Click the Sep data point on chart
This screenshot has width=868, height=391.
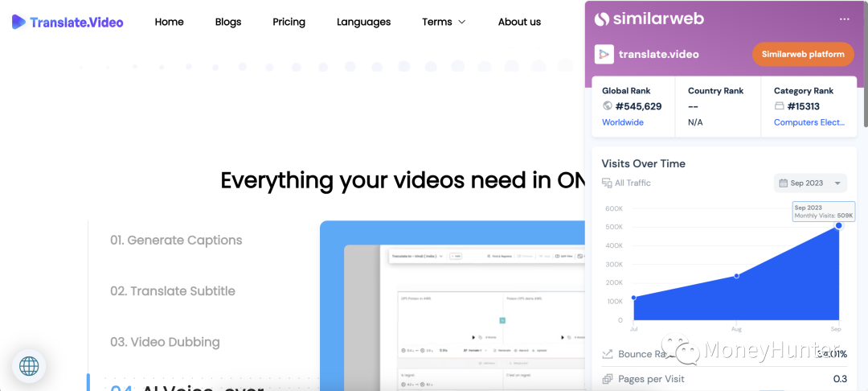coord(838,225)
